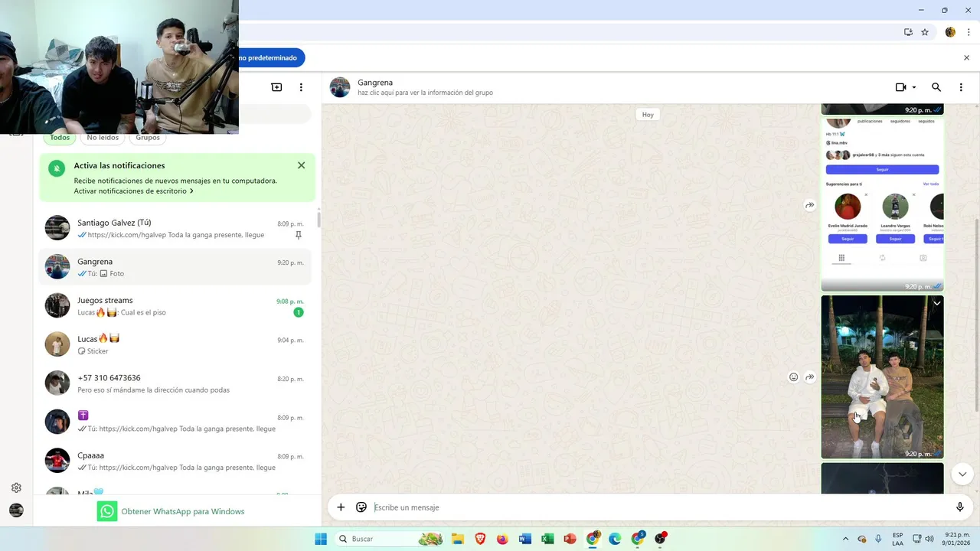The image size is (980, 551).
Task: Open the Instagram profile screenshot image
Action: 882,204
